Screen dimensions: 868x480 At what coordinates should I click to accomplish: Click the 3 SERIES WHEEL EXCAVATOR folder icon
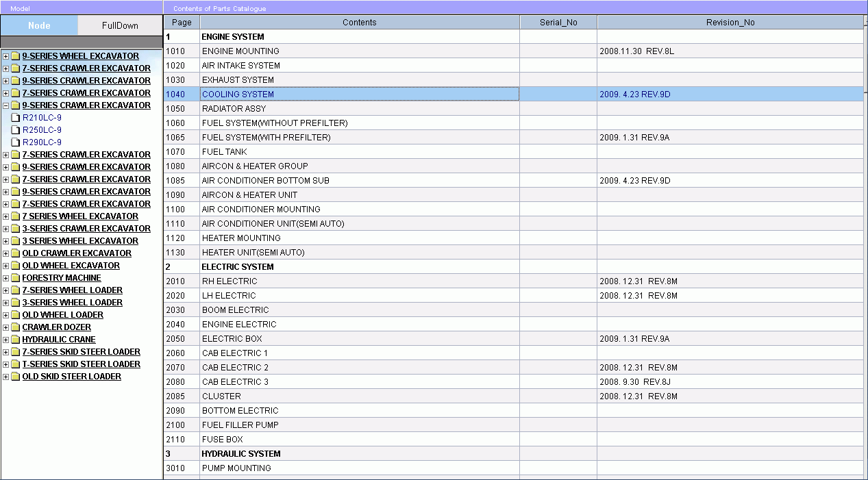[15, 241]
